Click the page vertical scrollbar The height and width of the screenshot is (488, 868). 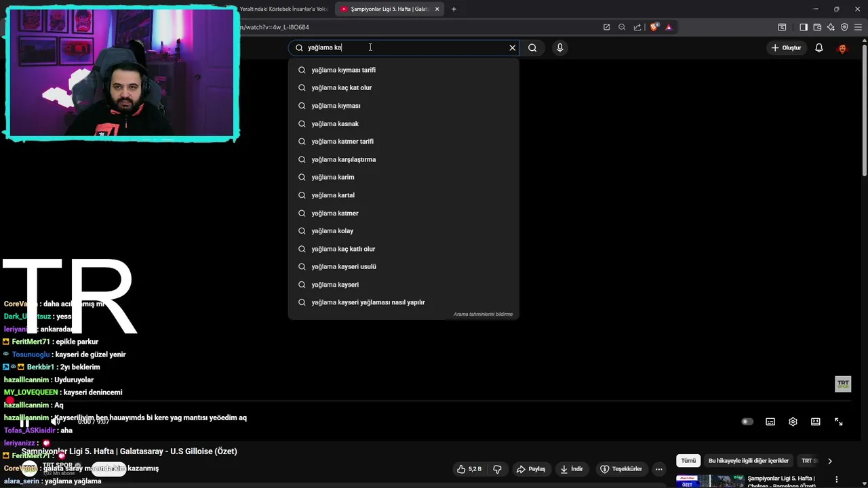pos(864,108)
